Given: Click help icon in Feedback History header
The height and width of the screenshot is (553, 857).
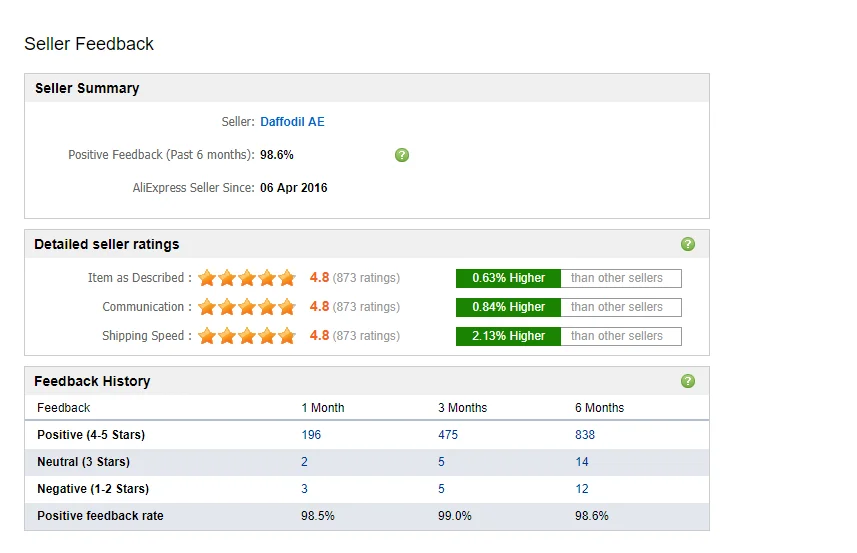Looking at the screenshot, I should pyautogui.click(x=687, y=381).
